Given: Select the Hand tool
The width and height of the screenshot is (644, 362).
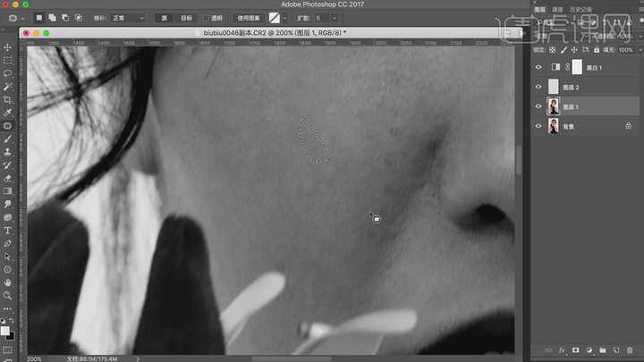Looking at the screenshot, I should 7,282.
